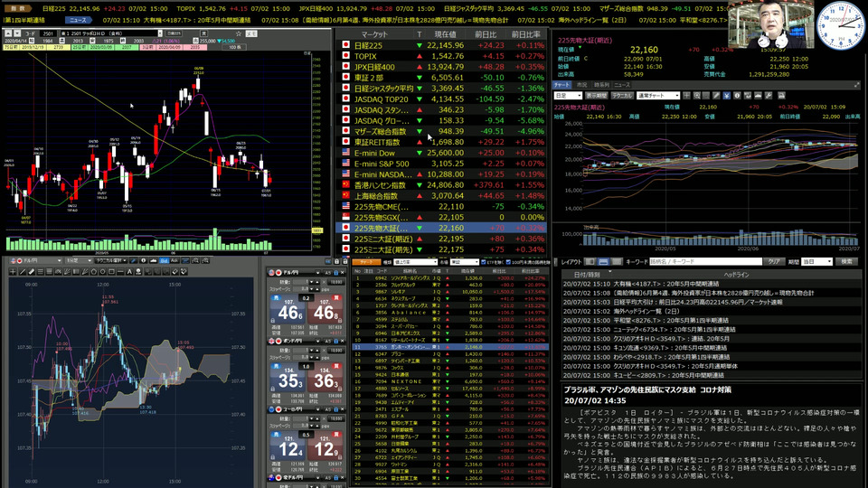Select the middle news layout icon

[603, 261]
